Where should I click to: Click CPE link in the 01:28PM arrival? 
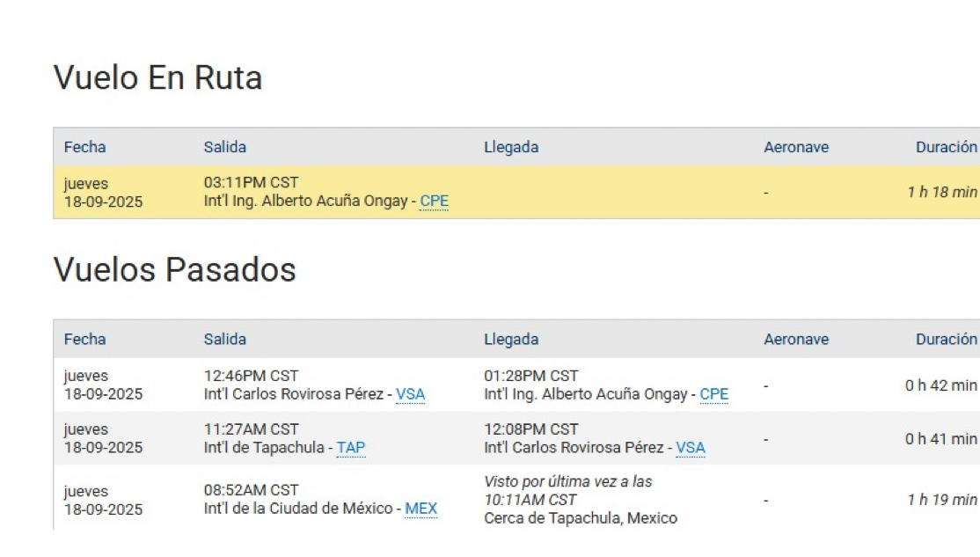[x=713, y=394]
